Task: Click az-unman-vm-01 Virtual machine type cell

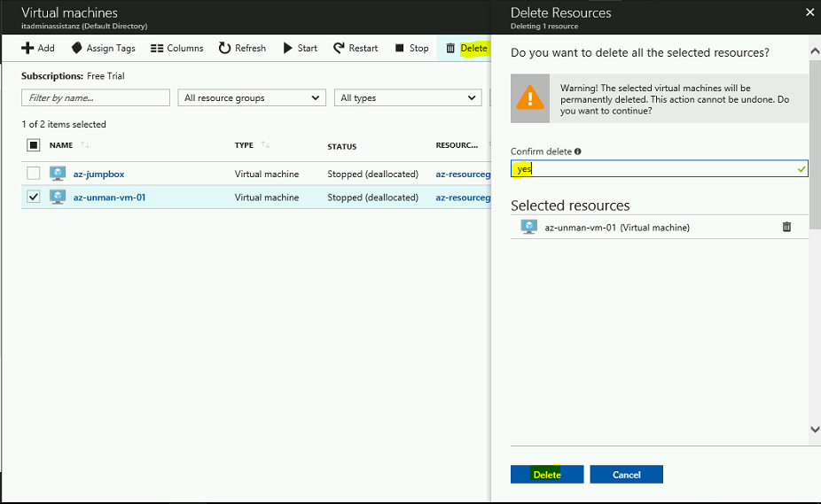Action: [267, 198]
